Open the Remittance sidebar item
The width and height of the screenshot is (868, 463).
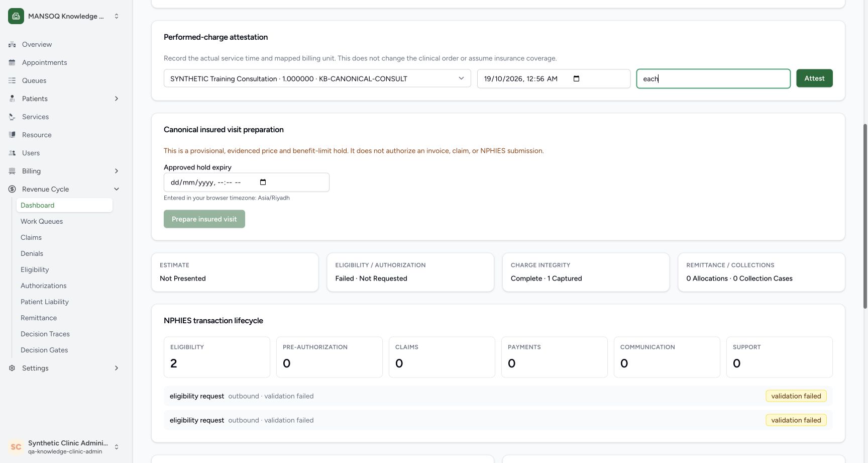39,318
